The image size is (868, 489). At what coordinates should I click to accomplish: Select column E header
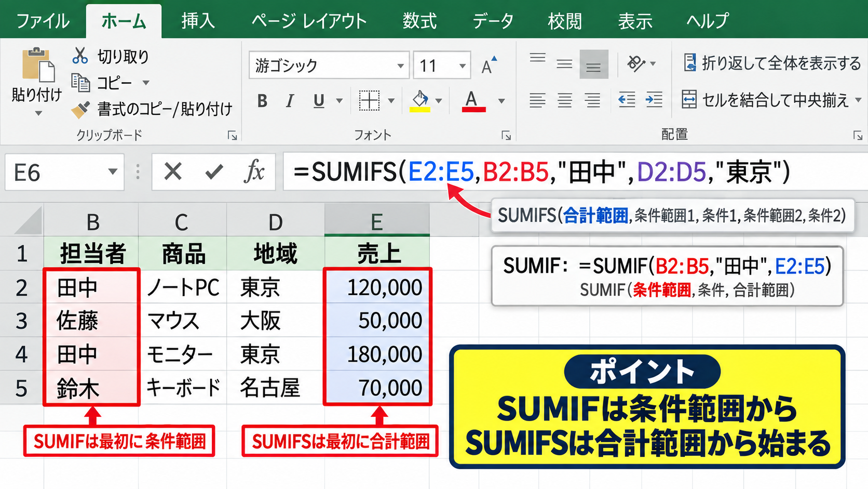(x=377, y=220)
